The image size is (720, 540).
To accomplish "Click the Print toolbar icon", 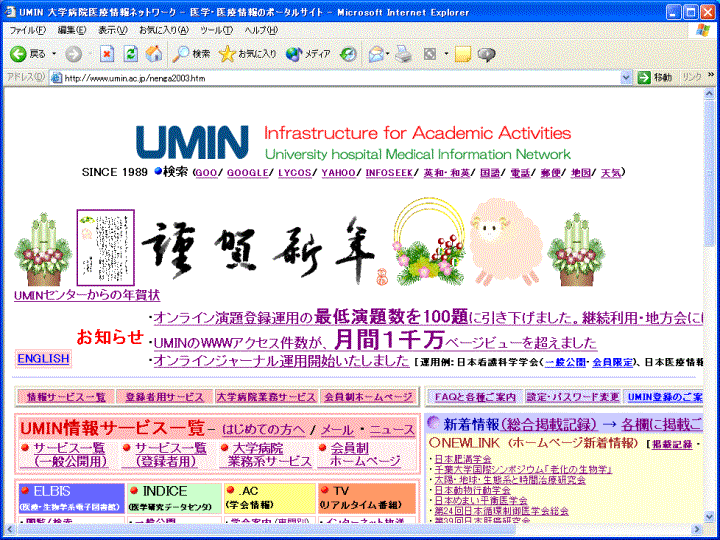I will click(x=403, y=53).
